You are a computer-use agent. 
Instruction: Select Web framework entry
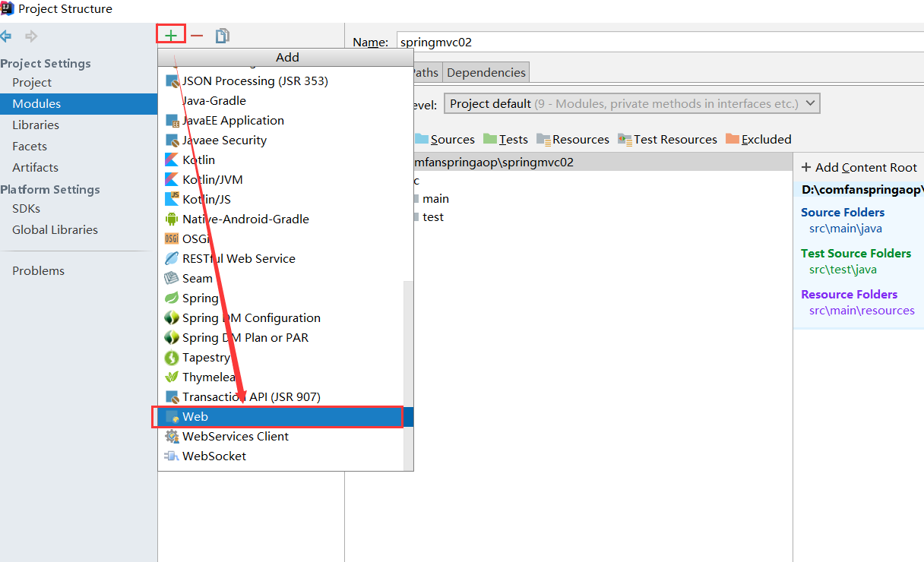click(281, 416)
